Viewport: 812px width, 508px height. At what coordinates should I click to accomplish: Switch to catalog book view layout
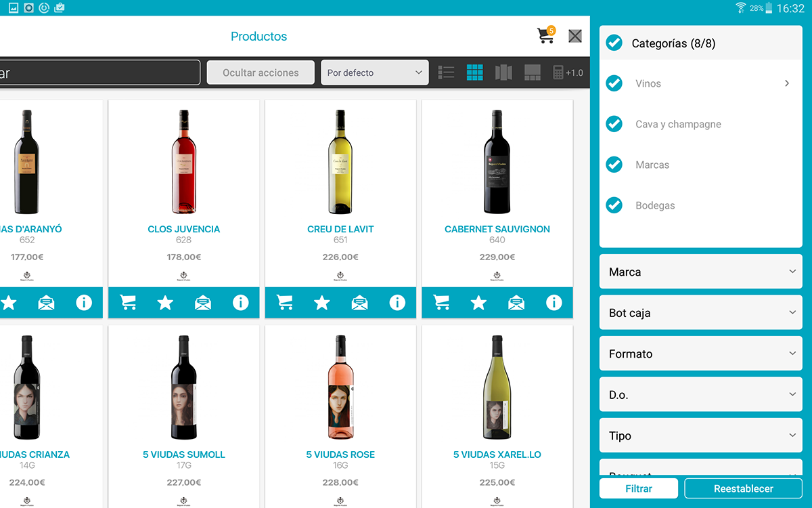(503, 72)
